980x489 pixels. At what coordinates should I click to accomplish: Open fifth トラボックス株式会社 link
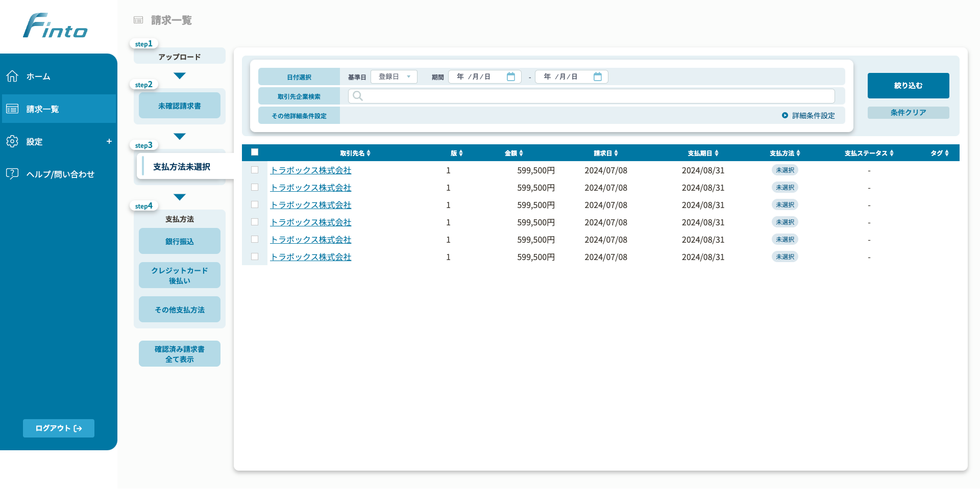click(x=311, y=240)
